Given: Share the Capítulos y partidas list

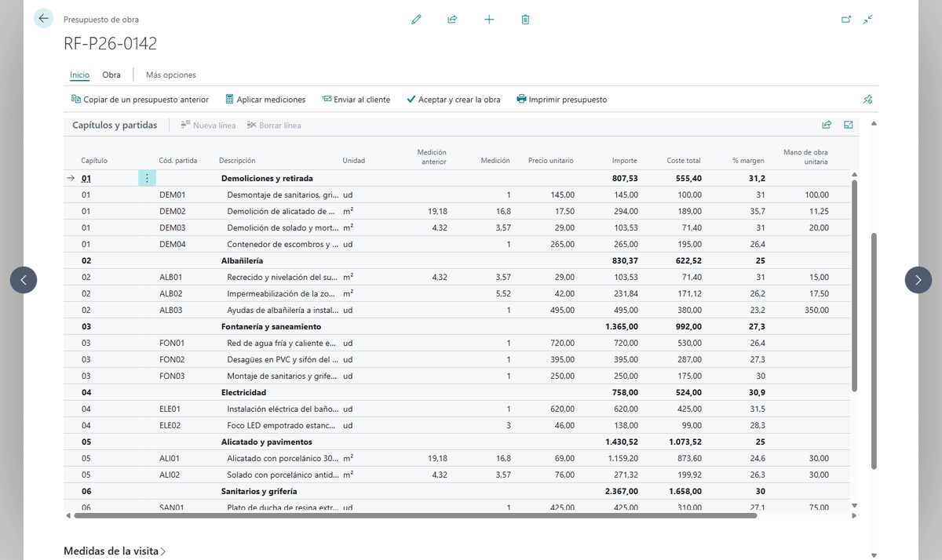Looking at the screenshot, I should pos(827,125).
